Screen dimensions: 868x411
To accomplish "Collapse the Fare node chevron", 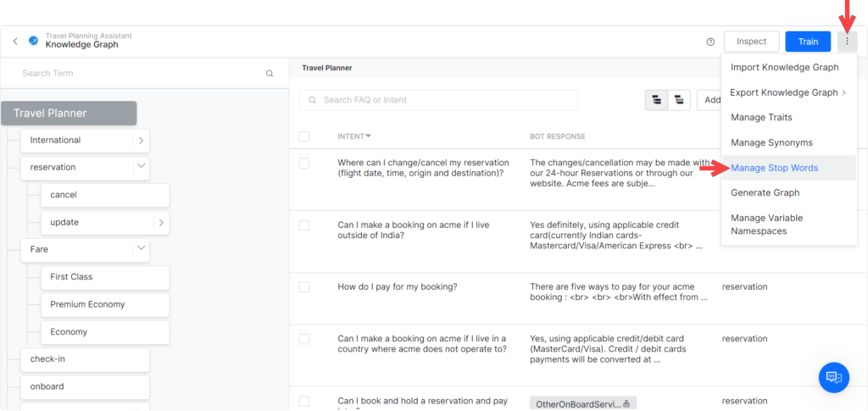I will point(141,249).
